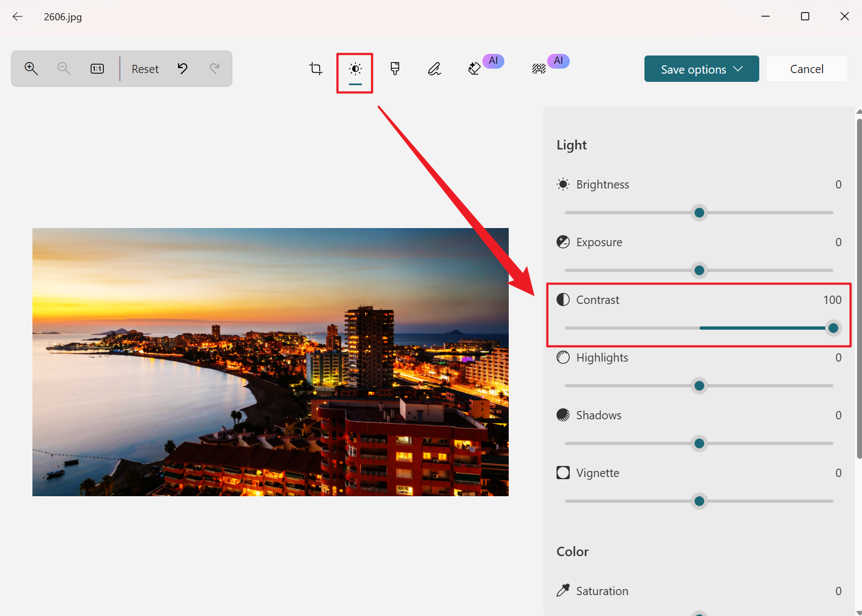Select the Crop tool
Viewport: 862px width, 616px height.
coord(316,69)
